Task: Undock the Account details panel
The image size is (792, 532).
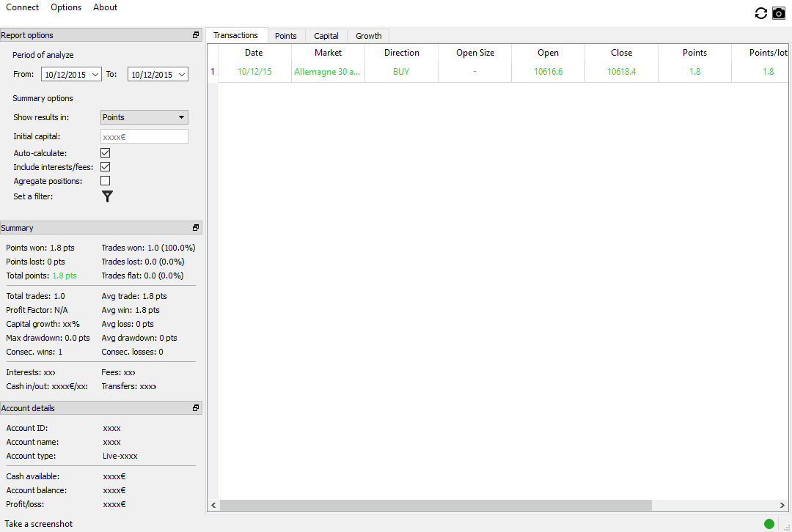Action: 196,408
